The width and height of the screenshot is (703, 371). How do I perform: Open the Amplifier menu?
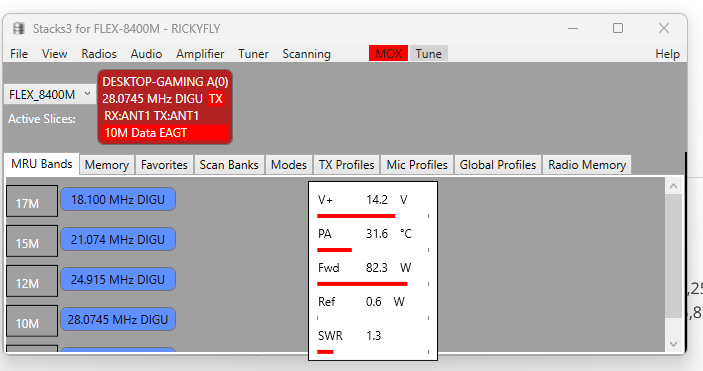point(200,54)
